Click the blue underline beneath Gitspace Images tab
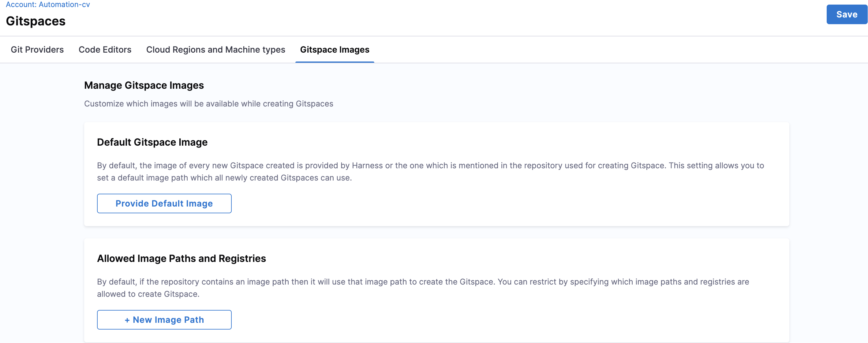The width and height of the screenshot is (868, 343). pos(334,62)
